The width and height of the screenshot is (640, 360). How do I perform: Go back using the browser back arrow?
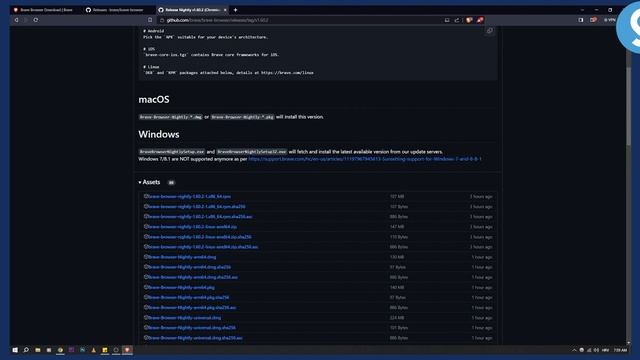coord(16,20)
